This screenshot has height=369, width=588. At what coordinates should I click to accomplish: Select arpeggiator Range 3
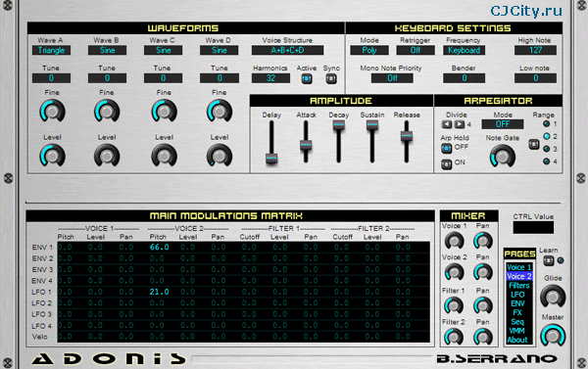tap(547, 149)
